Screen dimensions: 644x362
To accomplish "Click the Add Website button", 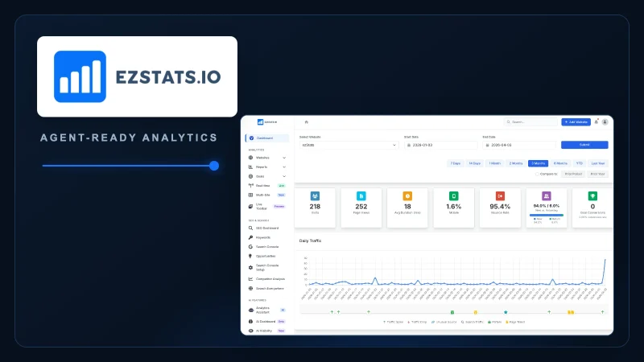I will 576,122.
